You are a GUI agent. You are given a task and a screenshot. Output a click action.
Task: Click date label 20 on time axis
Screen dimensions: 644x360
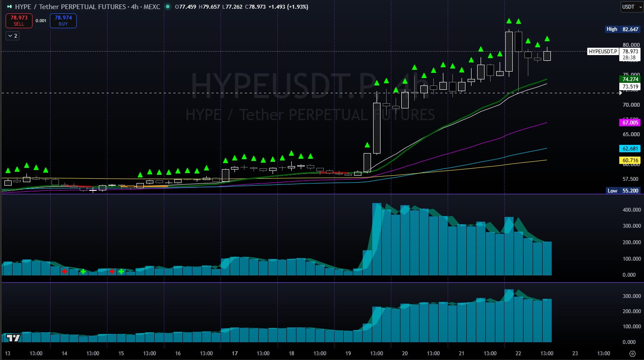tap(405, 353)
